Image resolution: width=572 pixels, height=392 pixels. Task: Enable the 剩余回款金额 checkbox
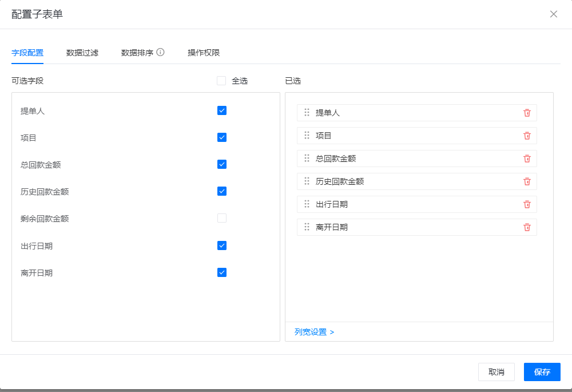(x=222, y=218)
